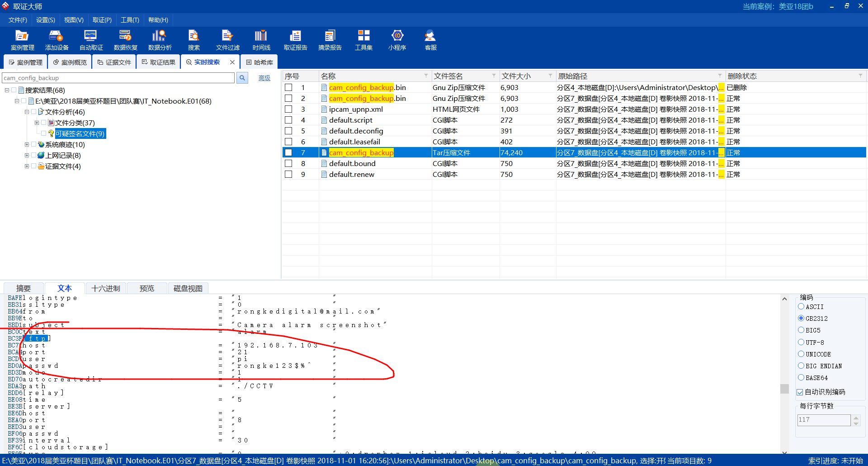The width and height of the screenshot is (868, 466).
Task: Collapse the 搜索结果(68) tree root
Action: (7, 90)
